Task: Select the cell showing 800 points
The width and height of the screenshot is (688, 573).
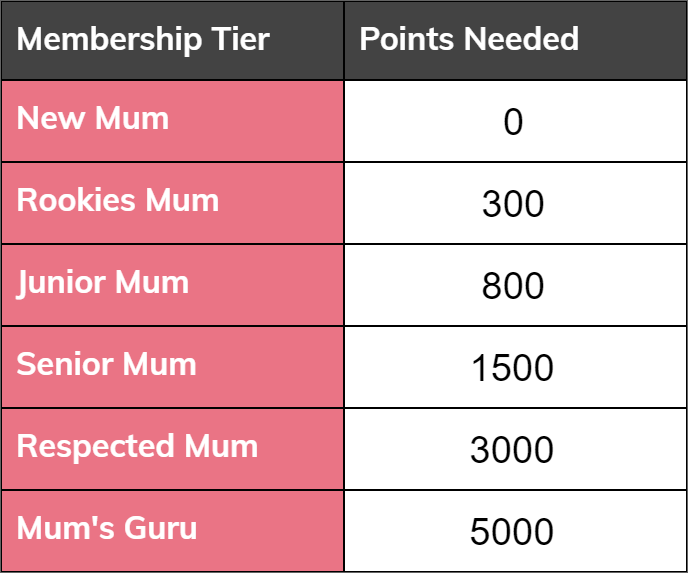Action: tap(516, 285)
